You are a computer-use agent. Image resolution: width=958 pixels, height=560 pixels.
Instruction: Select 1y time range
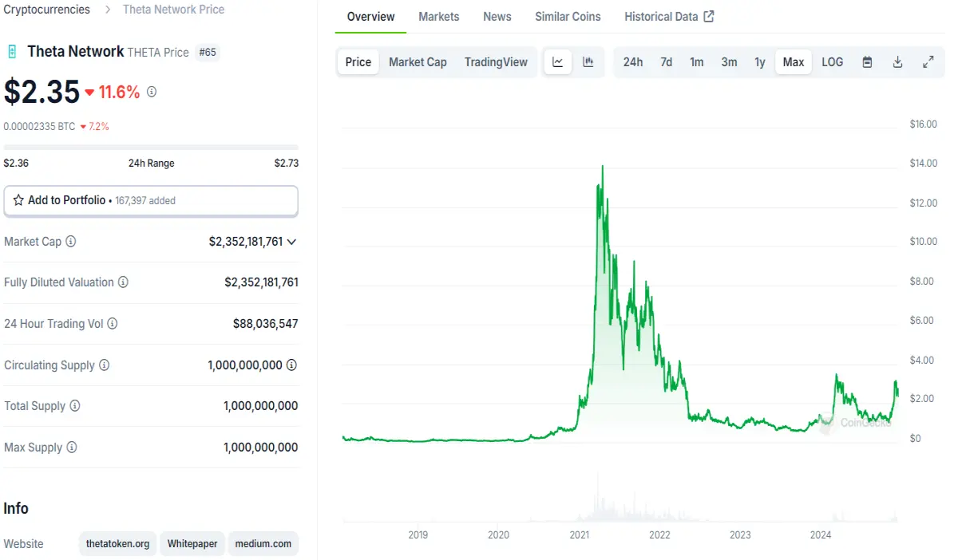pyautogui.click(x=760, y=62)
